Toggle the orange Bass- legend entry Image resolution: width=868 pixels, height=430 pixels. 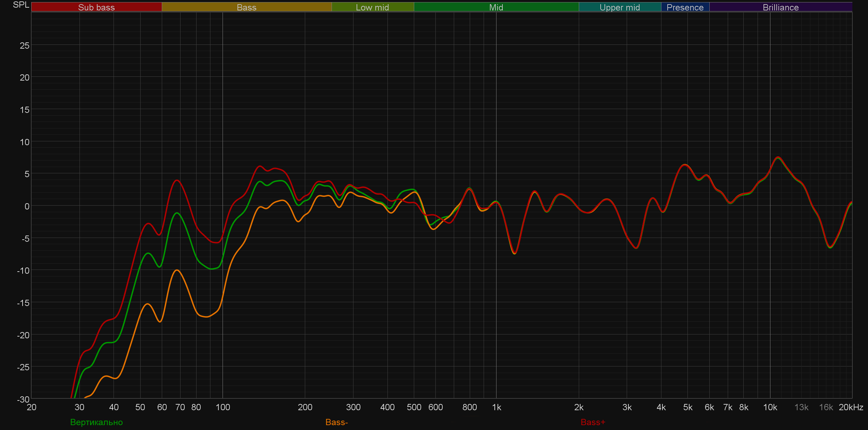click(x=336, y=422)
